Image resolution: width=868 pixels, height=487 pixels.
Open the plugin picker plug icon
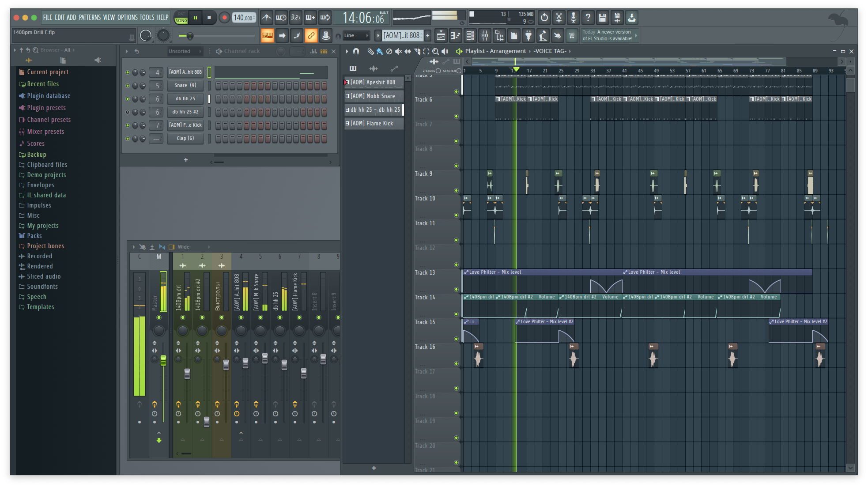click(528, 35)
